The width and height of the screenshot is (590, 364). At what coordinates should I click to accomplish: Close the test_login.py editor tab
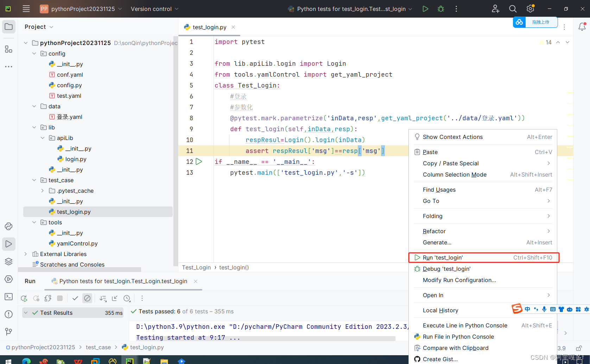(x=233, y=27)
